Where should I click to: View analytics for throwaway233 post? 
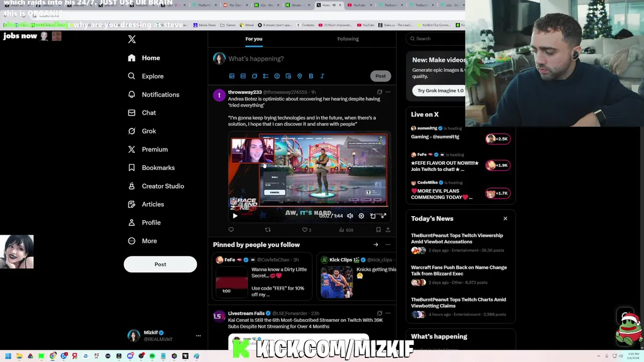click(346, 230)
